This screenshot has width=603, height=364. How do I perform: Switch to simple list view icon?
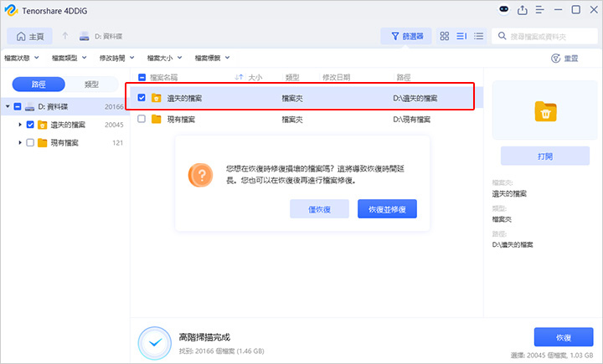pyautogui.click(x=478, y=36)
